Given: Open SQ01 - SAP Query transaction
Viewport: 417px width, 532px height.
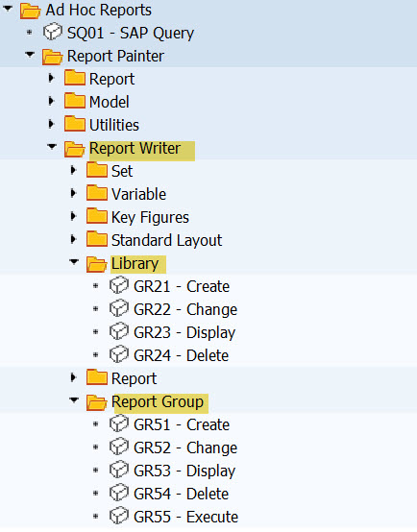Looking at the screenshot, I should click(x=131, y=34).
